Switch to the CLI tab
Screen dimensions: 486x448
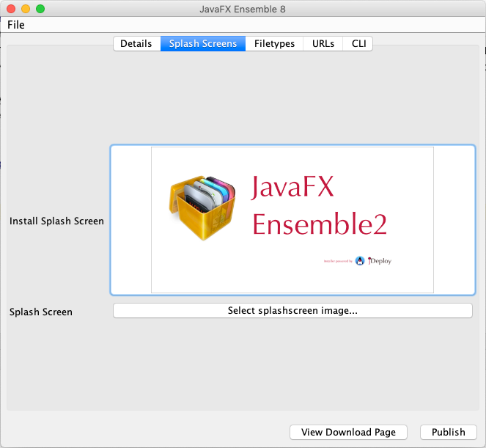coord(358,44)
